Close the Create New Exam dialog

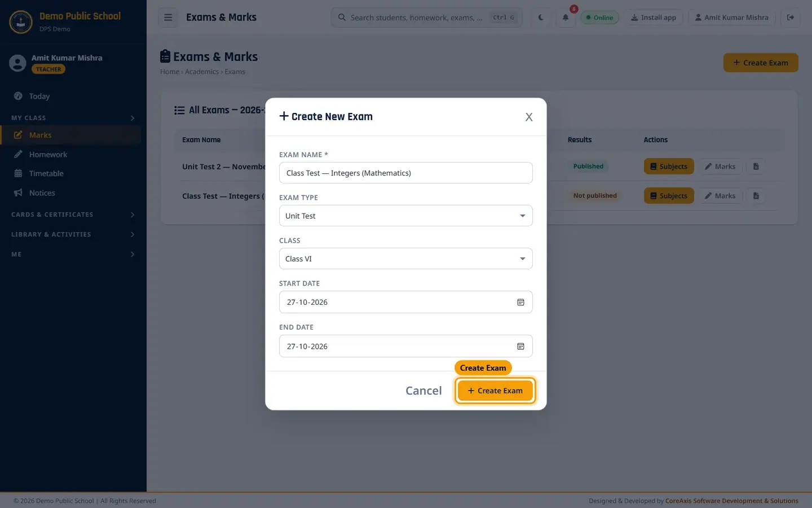click(529, 117)
